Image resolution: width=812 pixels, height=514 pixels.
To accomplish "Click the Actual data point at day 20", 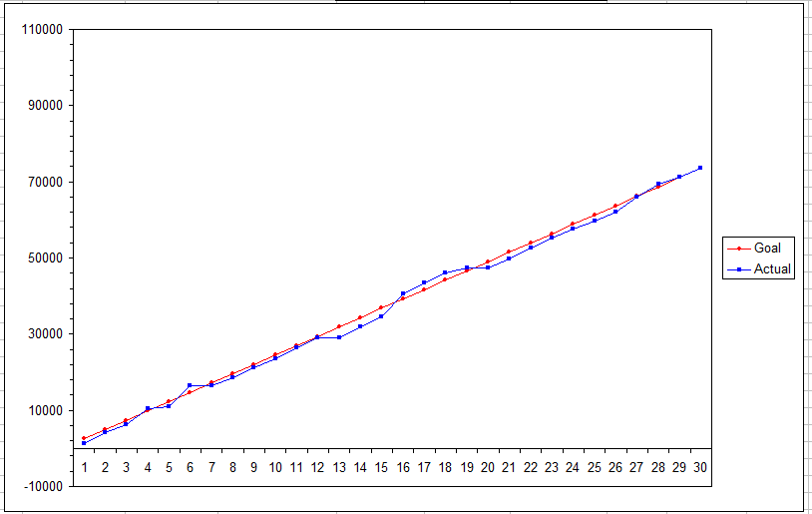I will pyautogui.click(x=488, y=267).
